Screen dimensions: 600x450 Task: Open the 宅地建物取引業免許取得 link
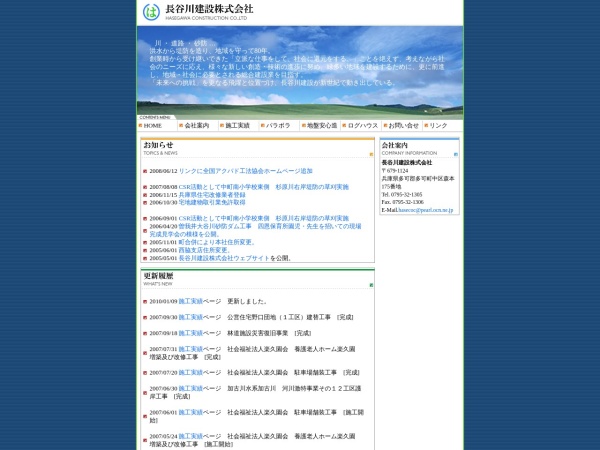(x=212, y=202)
